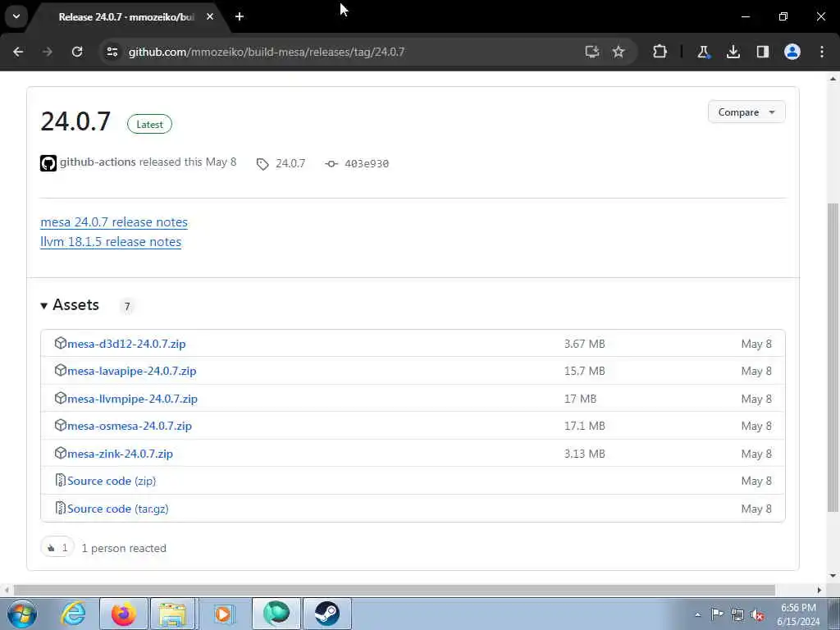
Task: Click package icon beside mesa-lavapipe zip
Action: pos(61,370)
